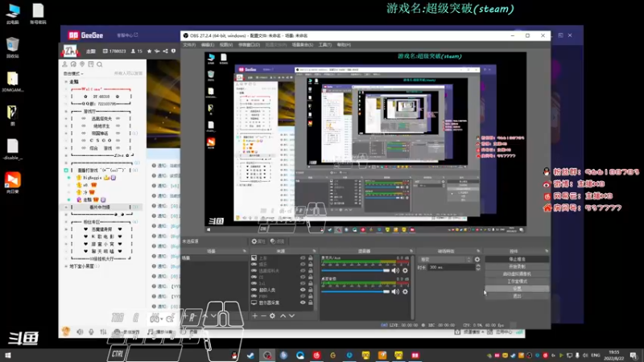Click the 300 ms duration input field
The image size is (644, 362).
[452, 267]
